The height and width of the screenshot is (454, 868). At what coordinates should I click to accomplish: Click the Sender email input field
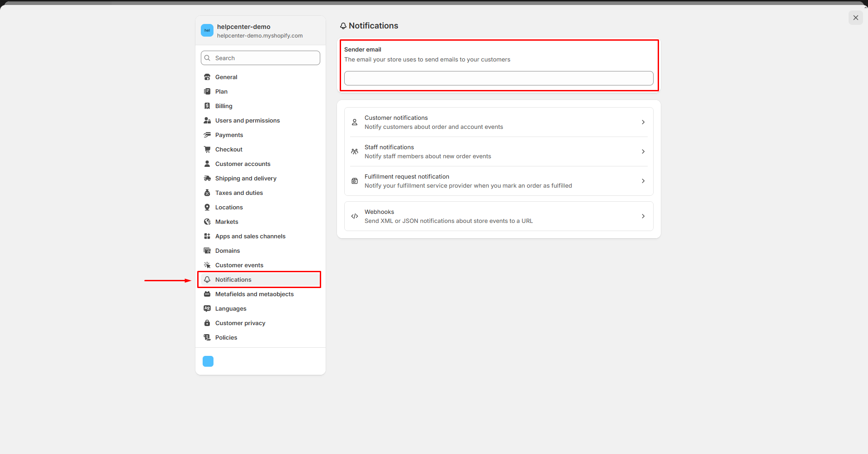click(498, 78)
